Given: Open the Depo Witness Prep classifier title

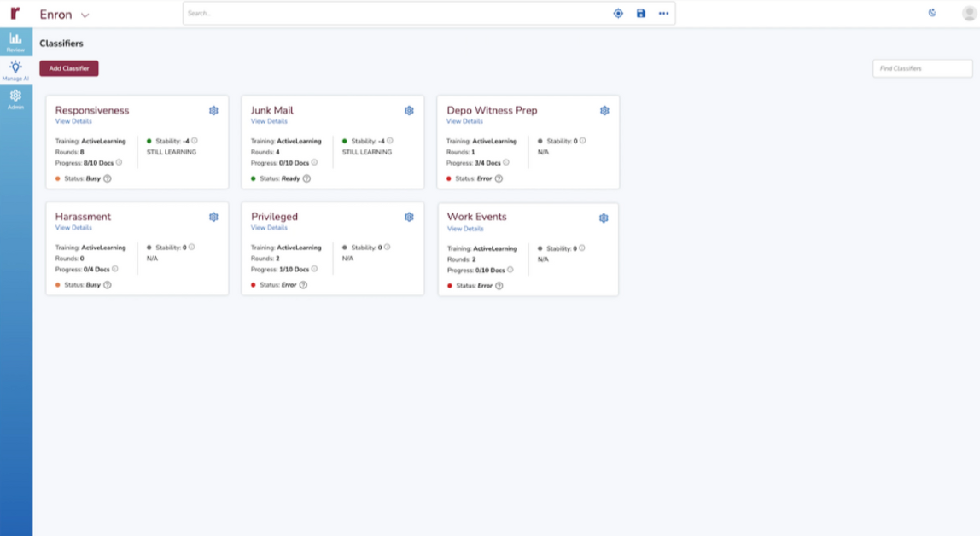Looking at the screenshot, I should tap(492, 111).
